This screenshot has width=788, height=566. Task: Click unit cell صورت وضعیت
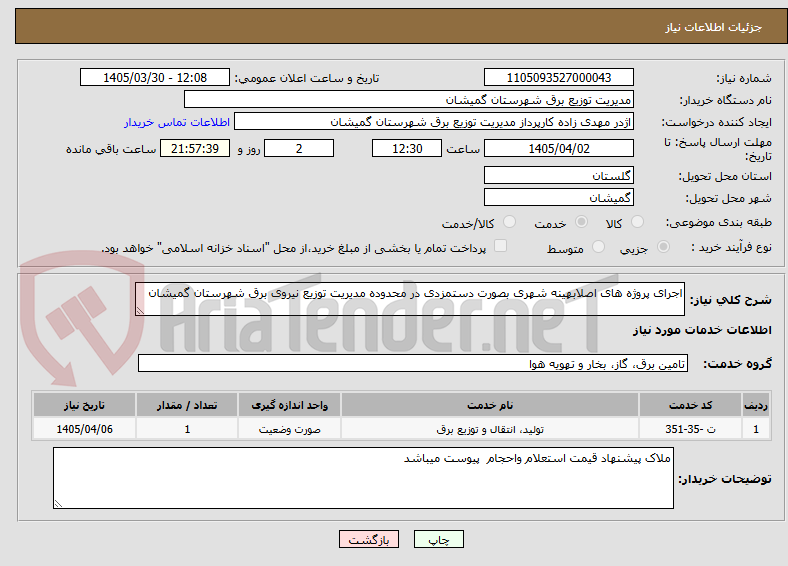coord(289,429)
